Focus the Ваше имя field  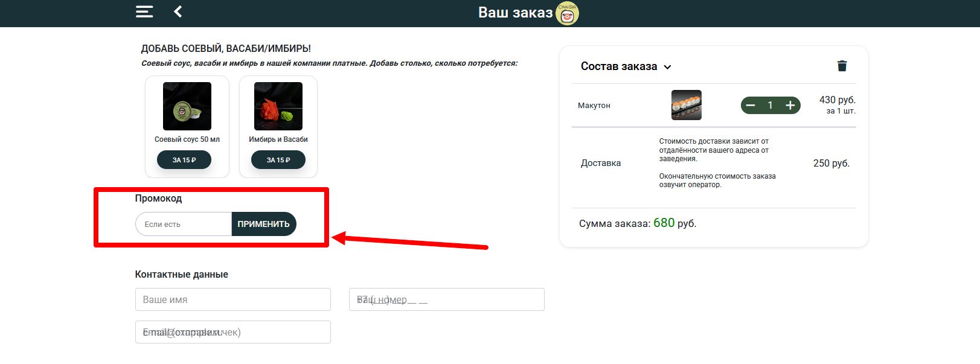click(233, 299)
